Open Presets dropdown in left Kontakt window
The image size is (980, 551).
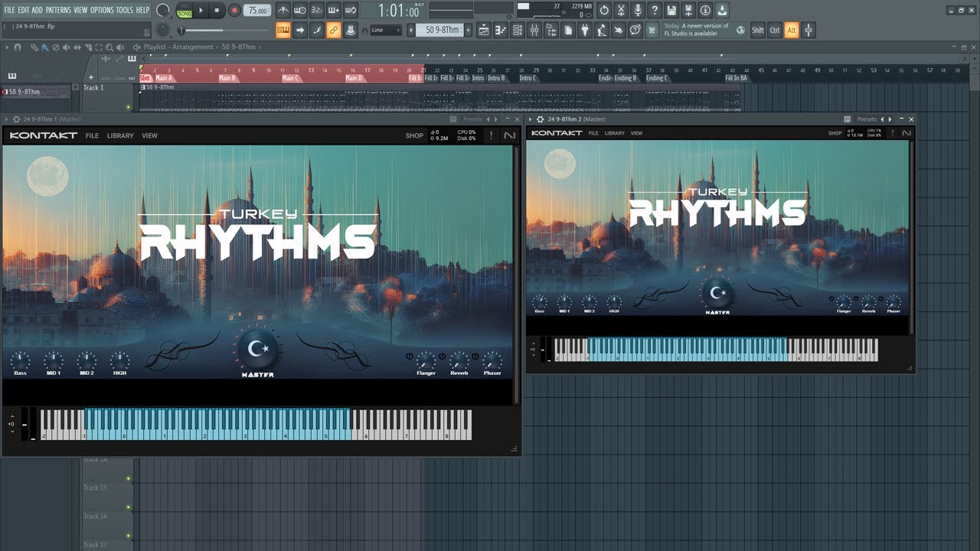click(472, 119)
